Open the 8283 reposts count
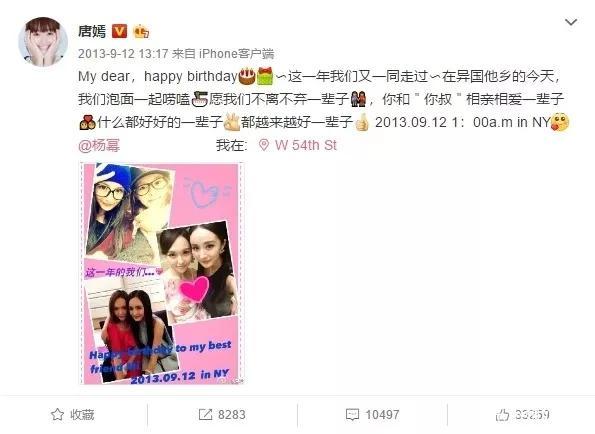Screen dimensions: 595x434 coord(231,415)
